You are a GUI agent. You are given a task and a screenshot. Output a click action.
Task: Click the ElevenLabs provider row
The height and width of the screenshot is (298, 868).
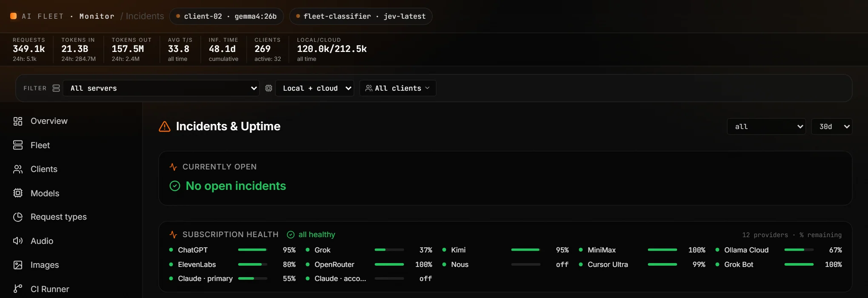click(232, 264)
